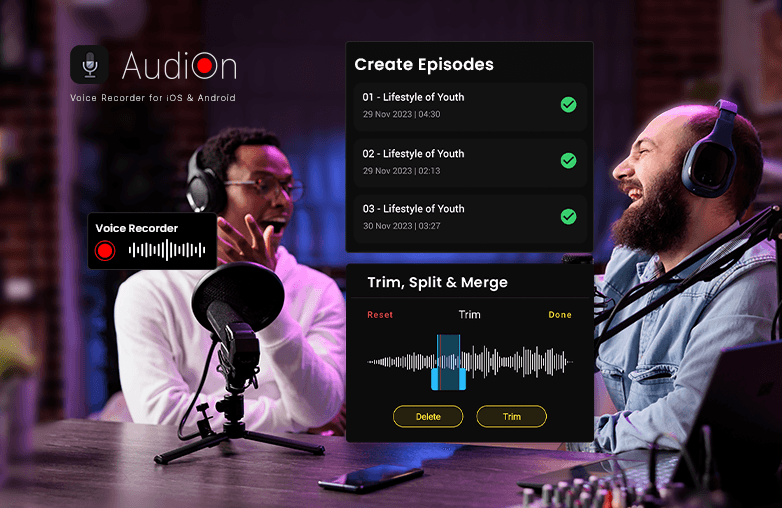
Task: Click the Voice Recorder card title
Action: 137,228
